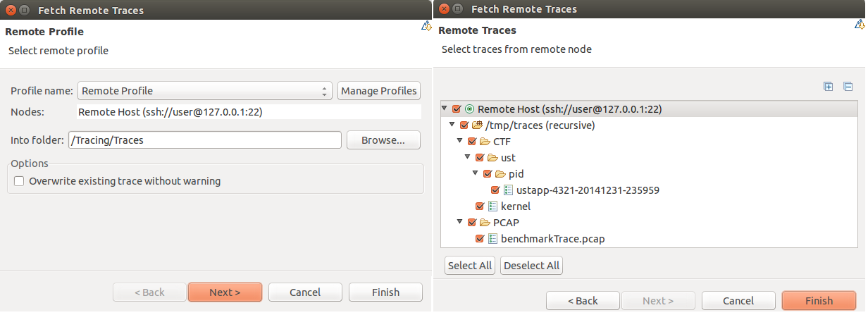Click the CTF folder icon
Viewport: 868px width, 315px height.
(485, 142)
